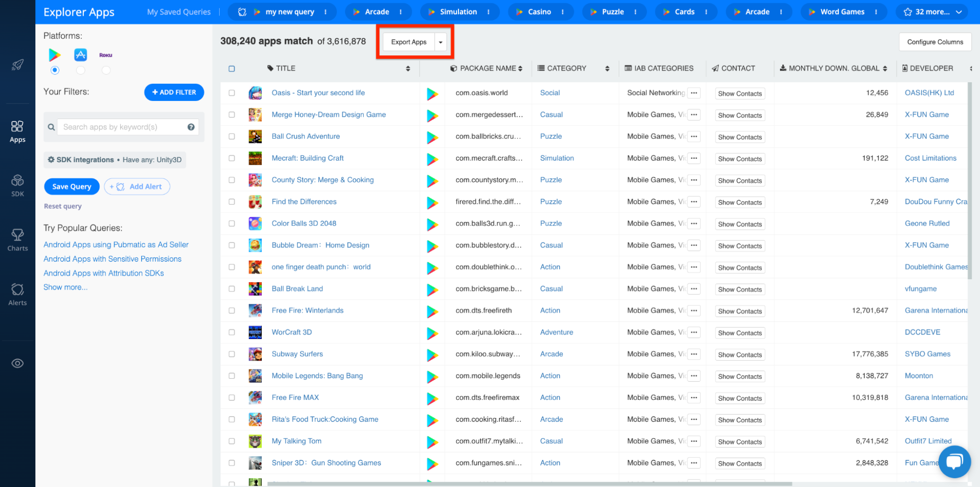This screenshot has width=980, height=487.
Task: Select the App Store platform radio button
Action: pyautogui.click(x=80, y=71)
